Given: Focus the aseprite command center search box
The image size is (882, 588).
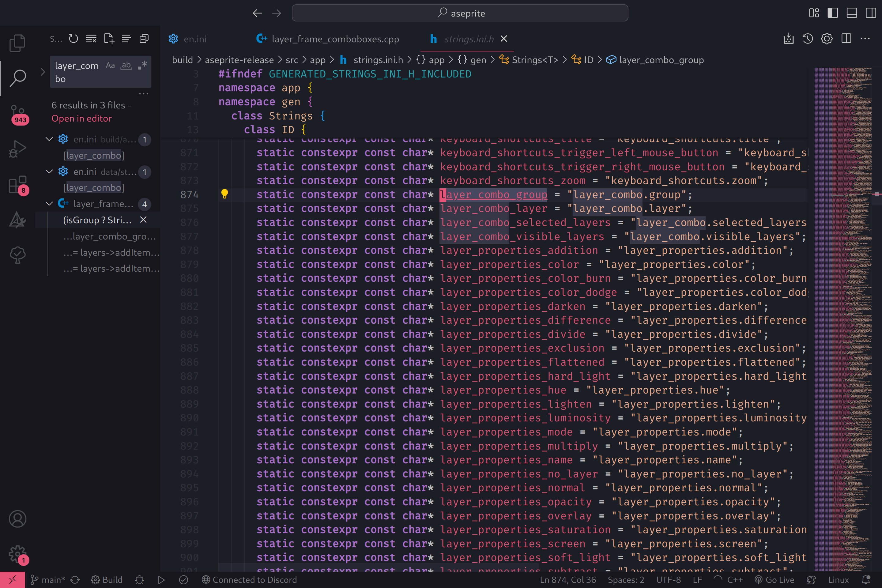Looking at the screenshot, I should point(460,13).
